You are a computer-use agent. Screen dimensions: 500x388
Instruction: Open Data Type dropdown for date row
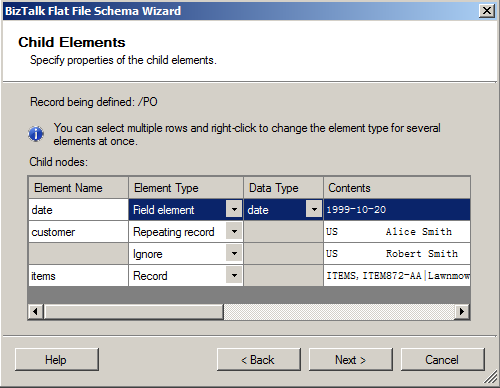(x=314, y=210)
